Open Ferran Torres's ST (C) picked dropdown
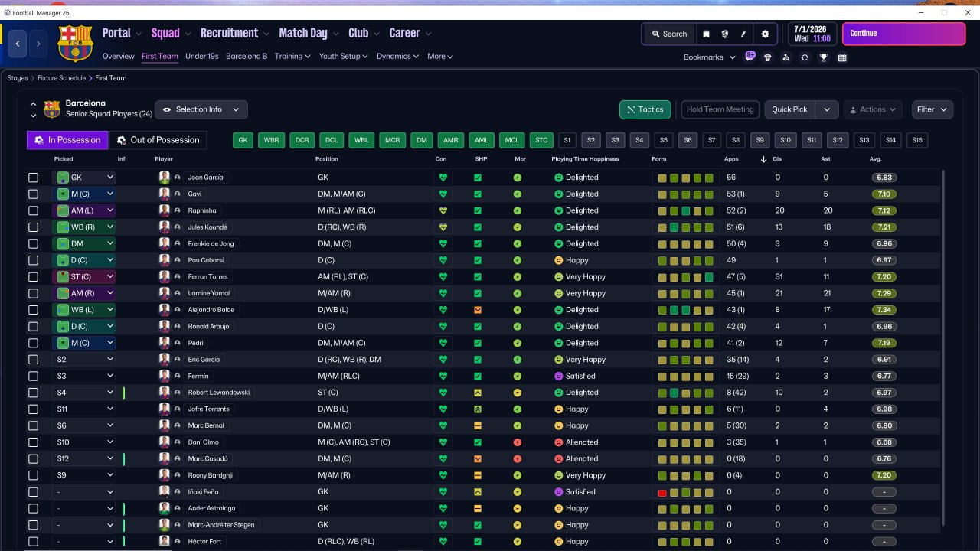The width and height of the screenshot is (980, 551). [x=84, y=277]
